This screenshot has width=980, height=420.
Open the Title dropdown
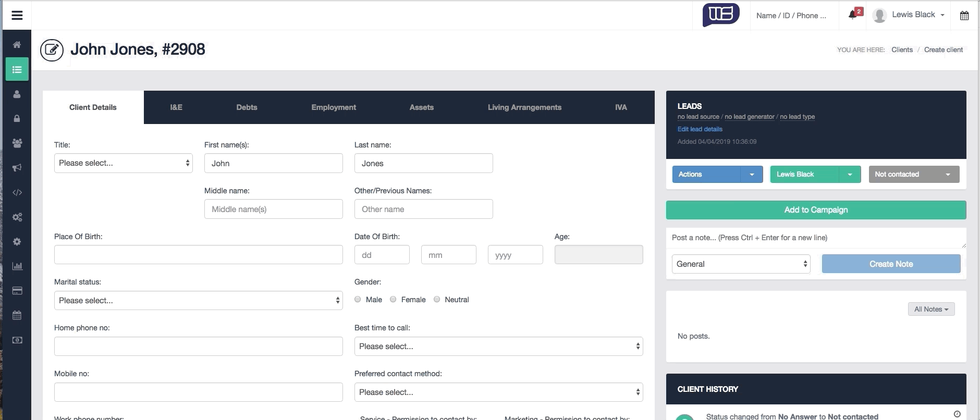point(123,163)
